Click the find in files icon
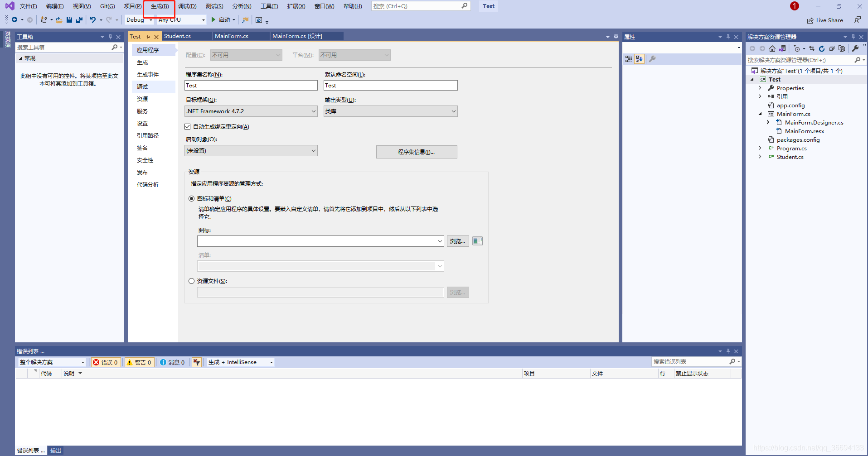 245,20
